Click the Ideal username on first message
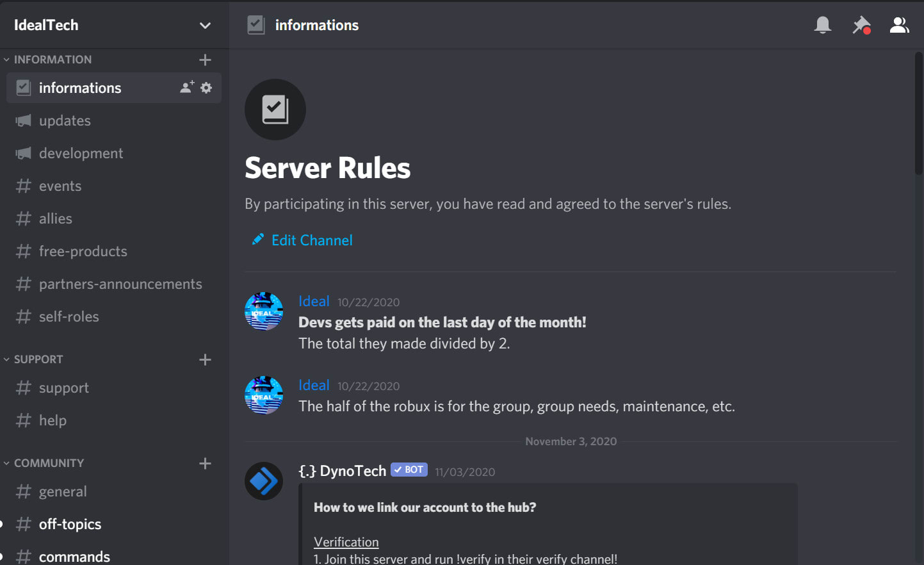 (314, 301)
